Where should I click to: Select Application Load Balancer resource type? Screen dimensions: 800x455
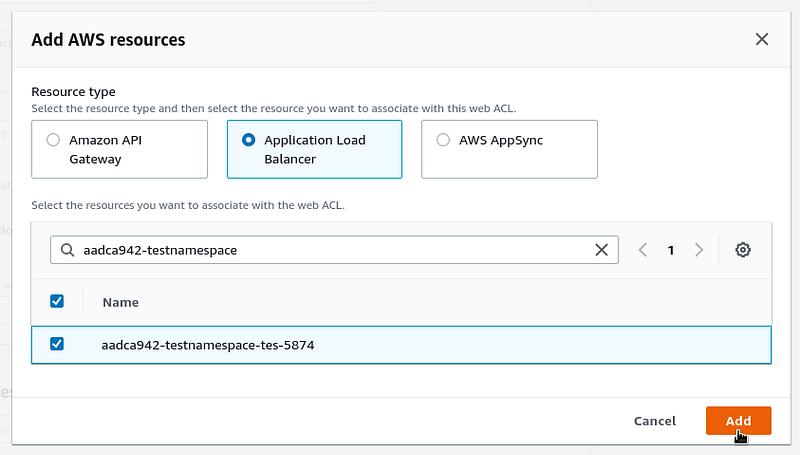314,149
